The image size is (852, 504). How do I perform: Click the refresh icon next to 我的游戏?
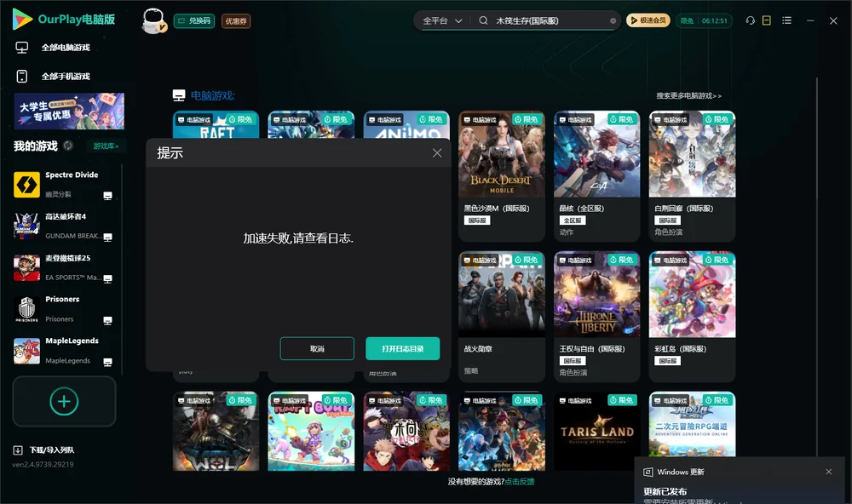point(68,146)
